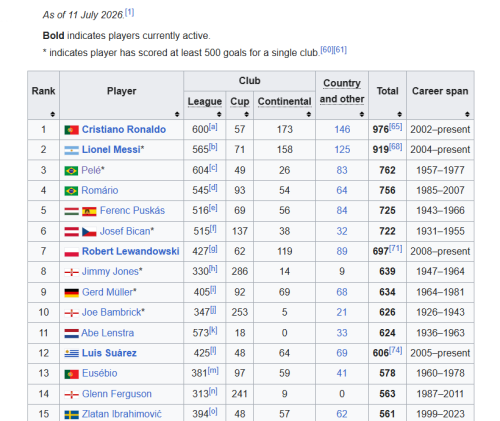The image size is (500, 421).
Task: Click the Country and other column header
Action: click(342, 91)
